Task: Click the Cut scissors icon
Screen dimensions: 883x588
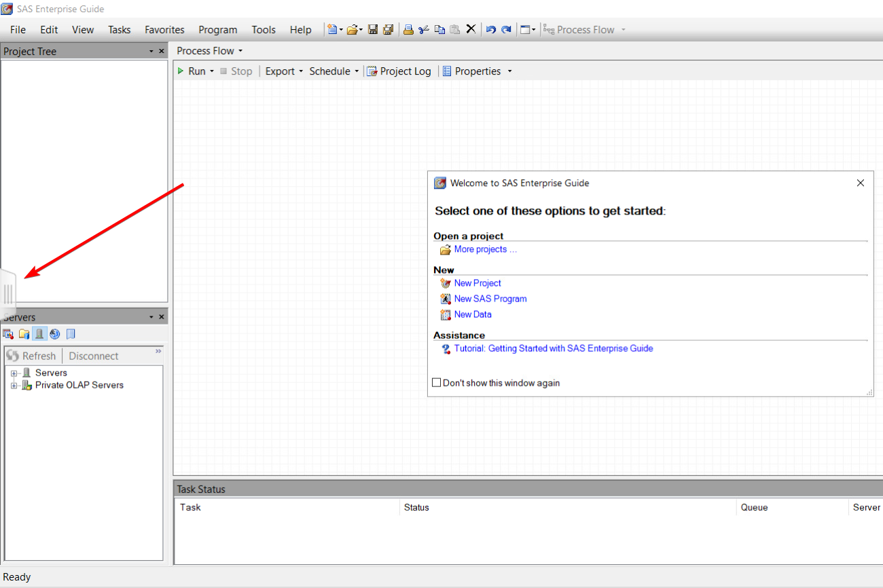Action: point(424,30)
